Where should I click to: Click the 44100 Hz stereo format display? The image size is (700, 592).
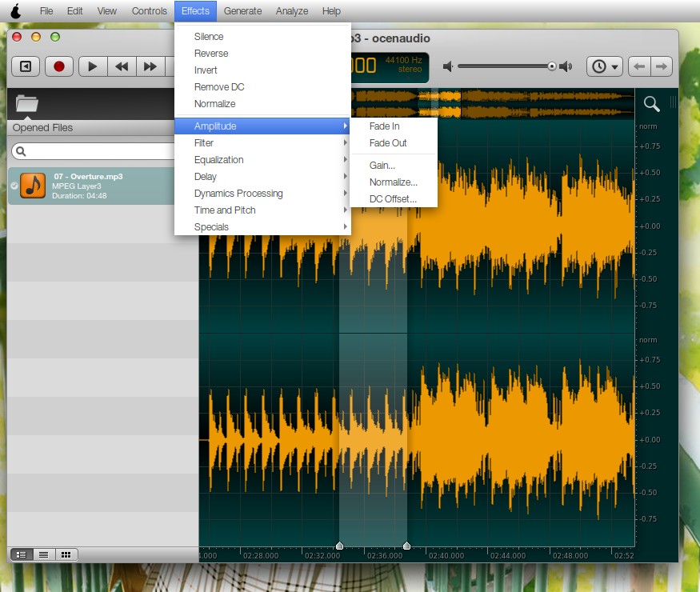pyautogui.click(x=403, y=65)
